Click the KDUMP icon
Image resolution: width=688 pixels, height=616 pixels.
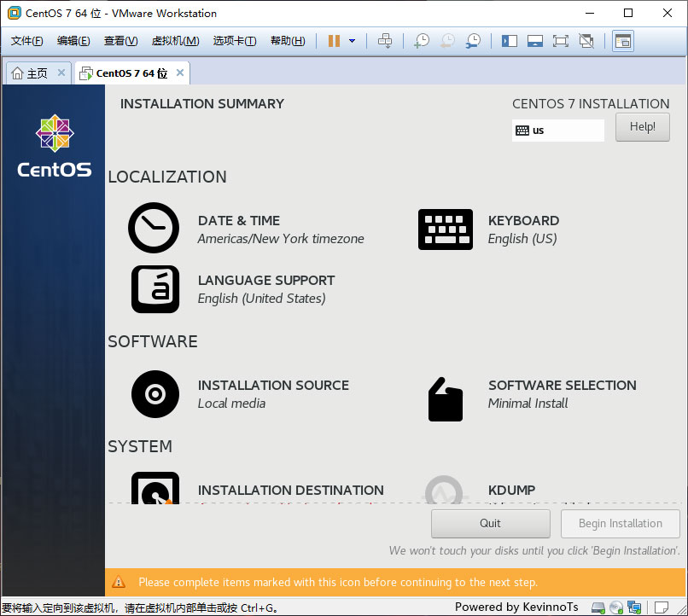click(444, 489)
